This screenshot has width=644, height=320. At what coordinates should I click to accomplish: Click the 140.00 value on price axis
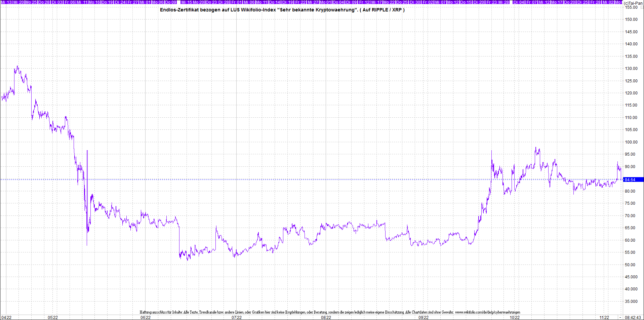point(631,44)
